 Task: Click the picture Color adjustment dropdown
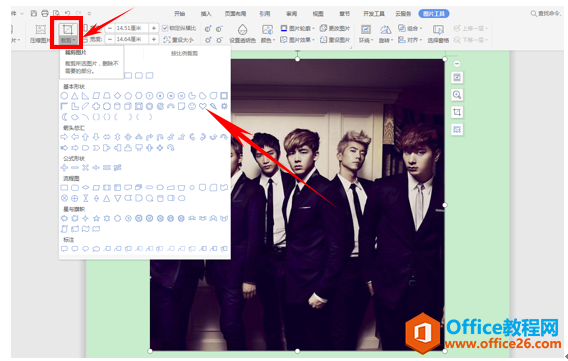point(268,33)
